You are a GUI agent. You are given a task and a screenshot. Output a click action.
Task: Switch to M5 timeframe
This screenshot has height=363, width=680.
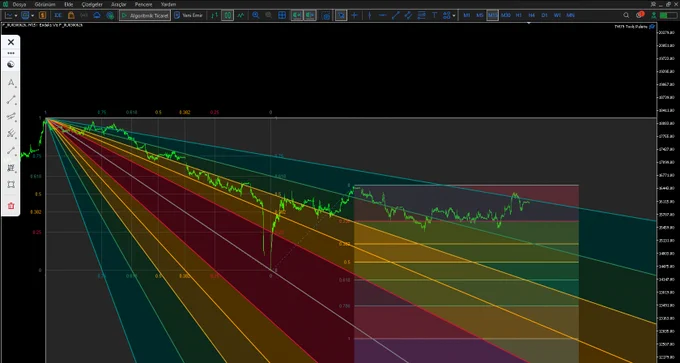coord(480,15)
